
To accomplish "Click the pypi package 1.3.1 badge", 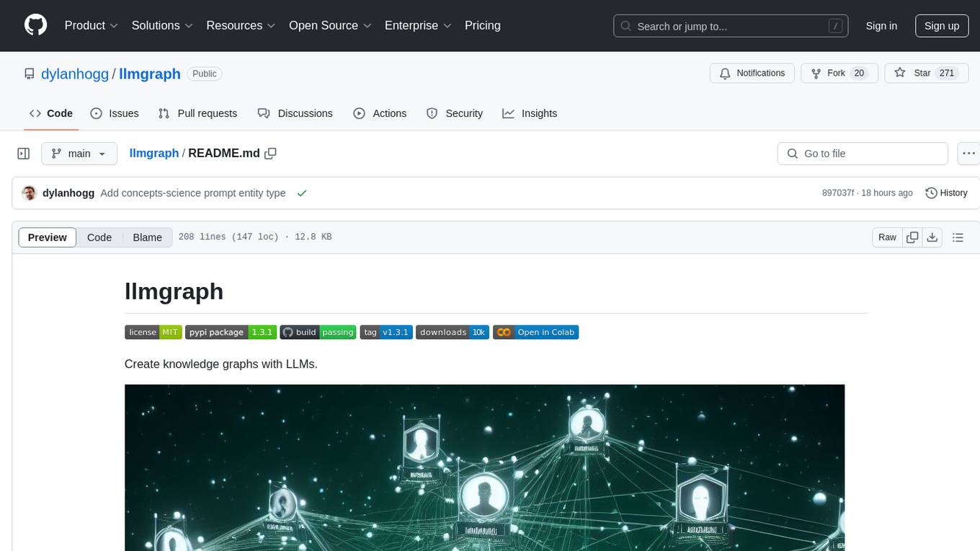I will (231, 332).
